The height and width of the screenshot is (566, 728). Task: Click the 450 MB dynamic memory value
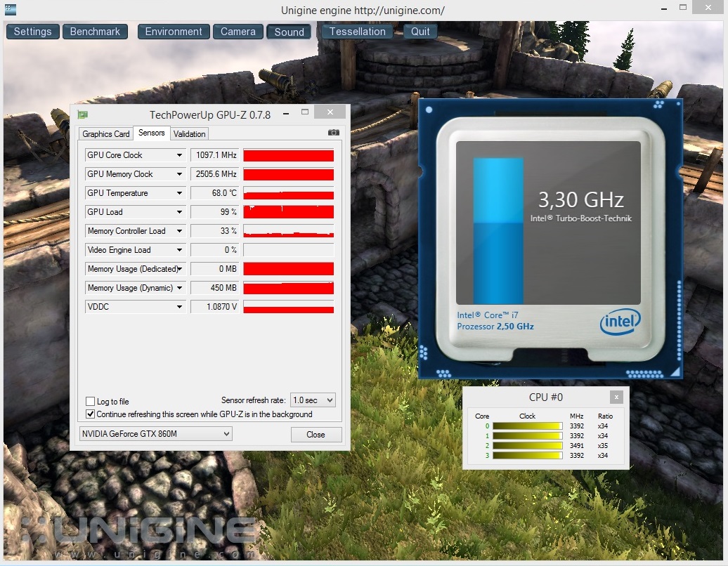(x=215, y=288)
